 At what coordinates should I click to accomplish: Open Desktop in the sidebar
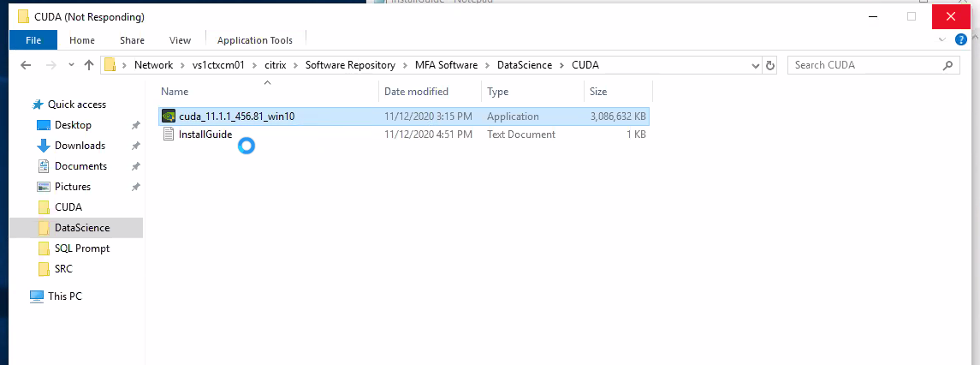73,125
